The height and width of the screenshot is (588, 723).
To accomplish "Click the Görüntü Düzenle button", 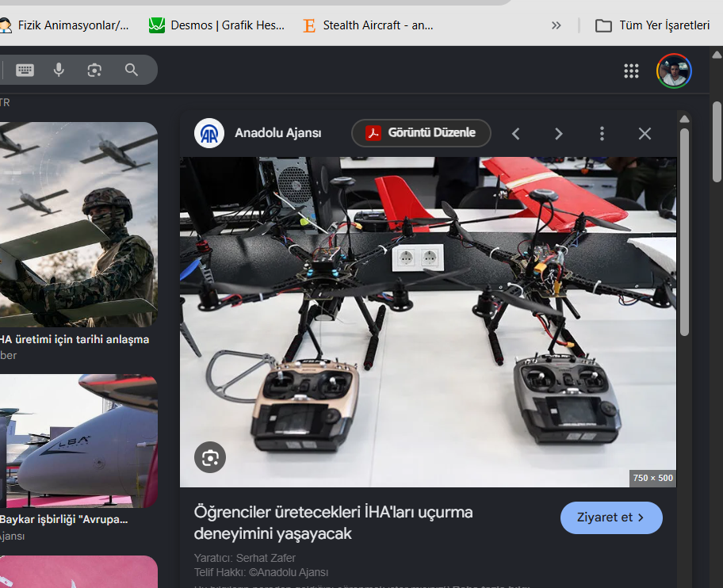I will (421, 133).
